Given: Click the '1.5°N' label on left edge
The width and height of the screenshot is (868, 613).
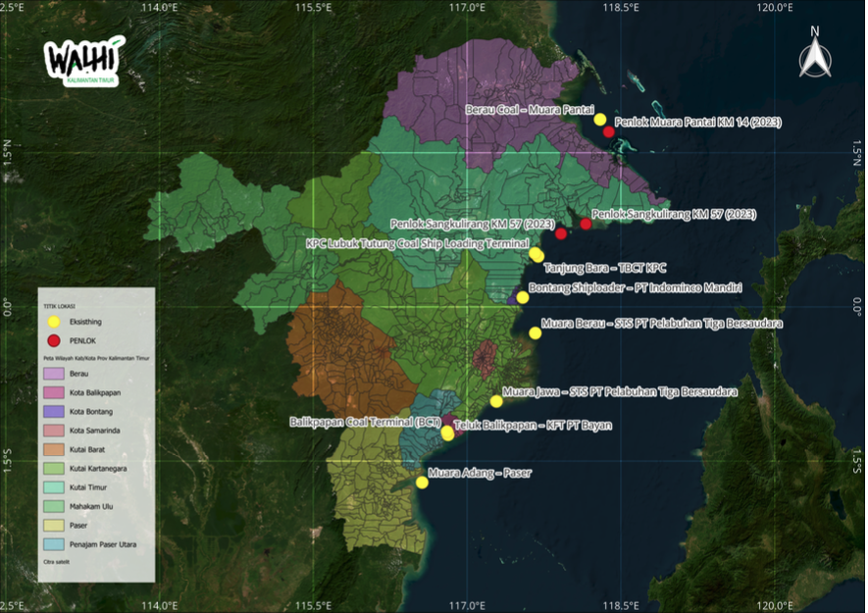Looking at the screenshot, I should 7,151.
